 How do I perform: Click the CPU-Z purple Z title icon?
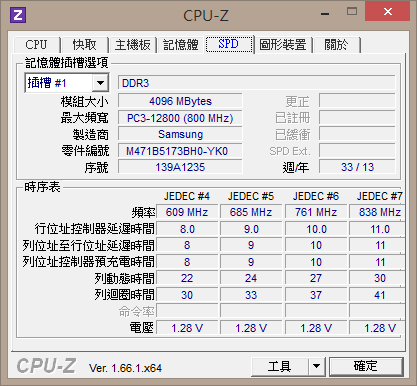(18, 15)
